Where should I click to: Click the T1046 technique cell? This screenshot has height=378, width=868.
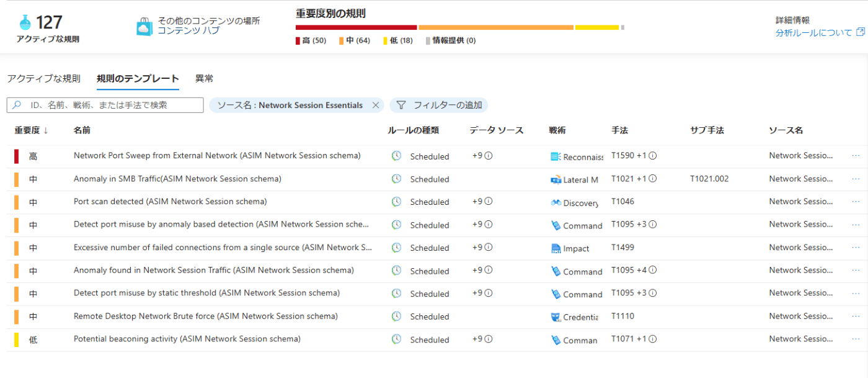tap(622, 202)
